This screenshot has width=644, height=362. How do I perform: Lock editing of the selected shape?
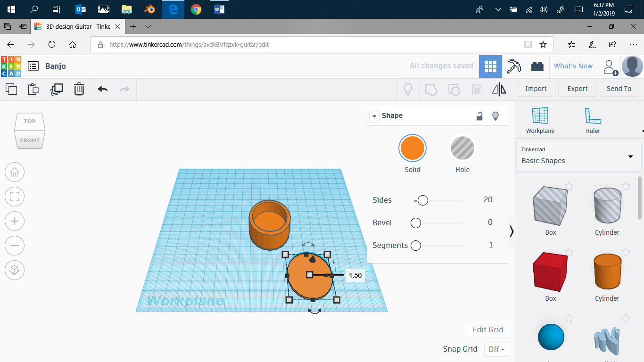[479, 116]
